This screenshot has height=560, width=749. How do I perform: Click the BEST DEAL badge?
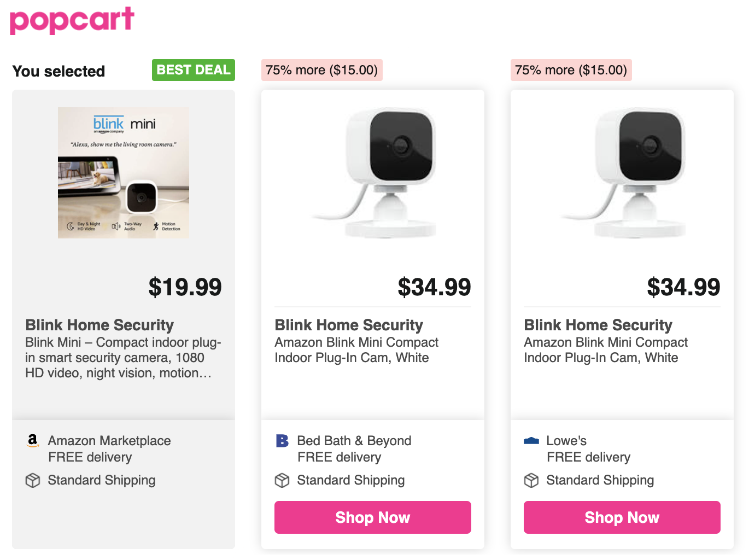194,70
